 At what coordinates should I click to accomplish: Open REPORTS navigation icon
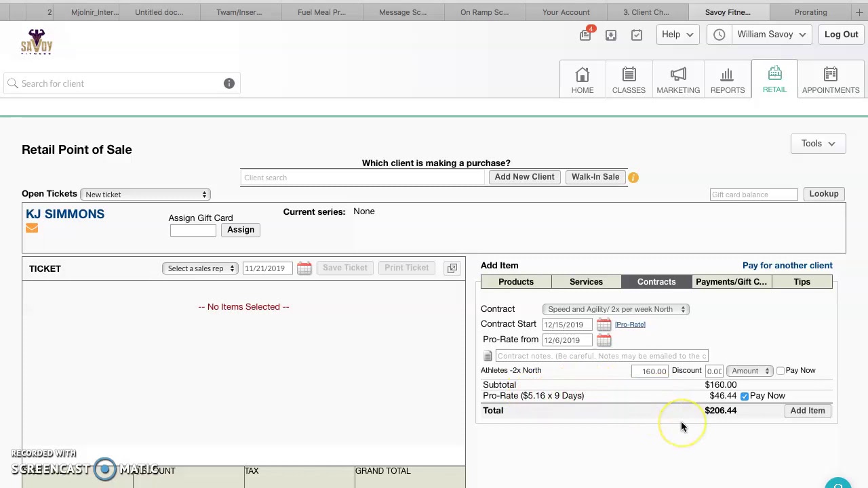click(728, 80)
